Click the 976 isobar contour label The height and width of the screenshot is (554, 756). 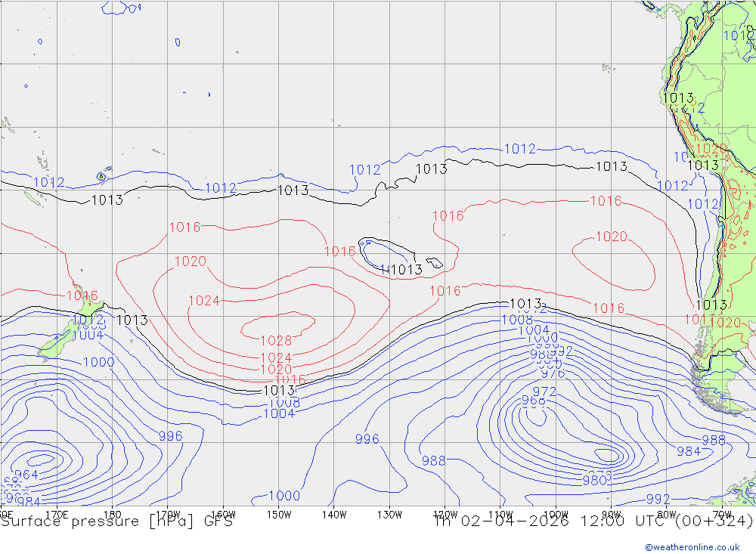[553, 373]
